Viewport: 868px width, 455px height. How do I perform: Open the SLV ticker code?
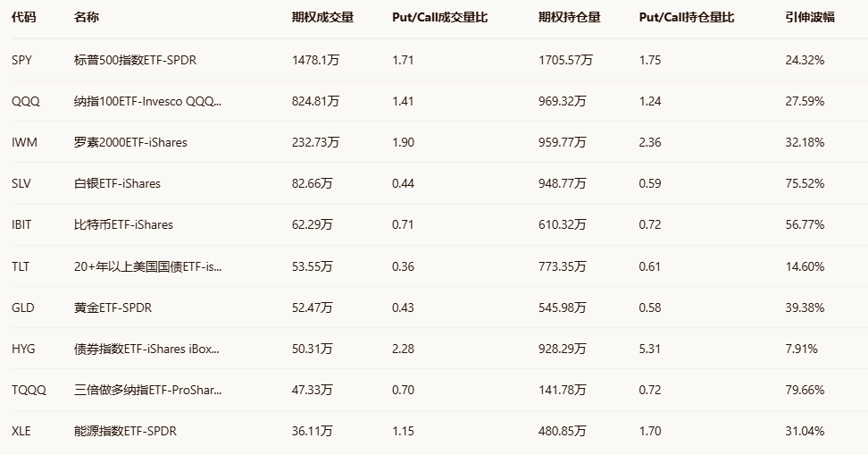[23, 183]
